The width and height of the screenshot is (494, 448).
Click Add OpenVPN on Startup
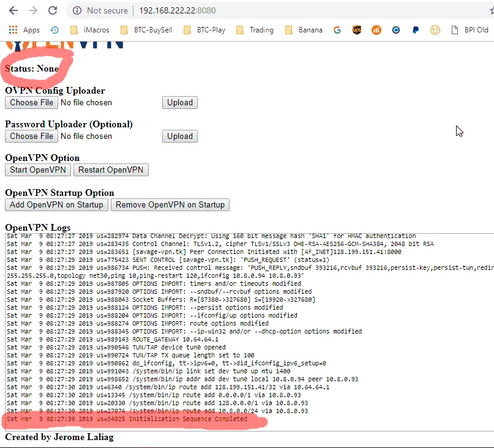pyautogui.click(x=56, y=205)
